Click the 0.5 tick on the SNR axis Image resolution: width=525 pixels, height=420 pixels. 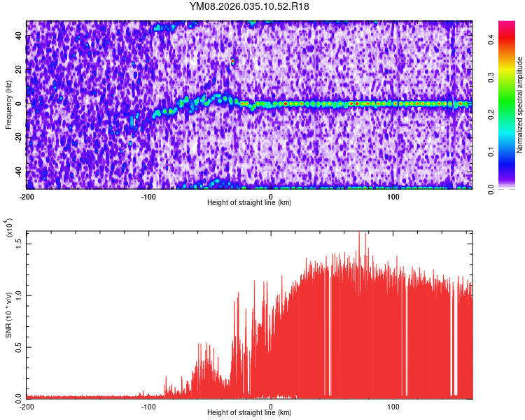point(19,346)
